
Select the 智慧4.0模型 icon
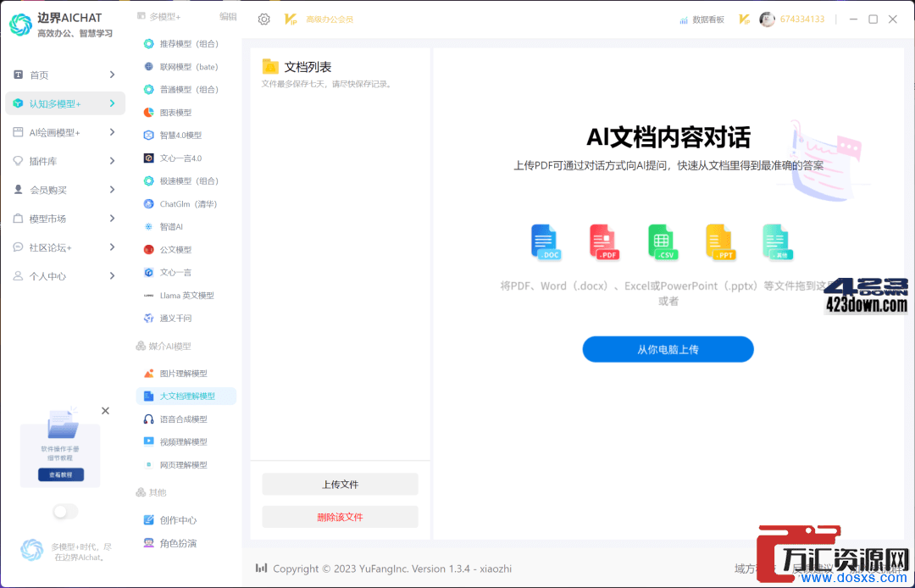point(149,136)
